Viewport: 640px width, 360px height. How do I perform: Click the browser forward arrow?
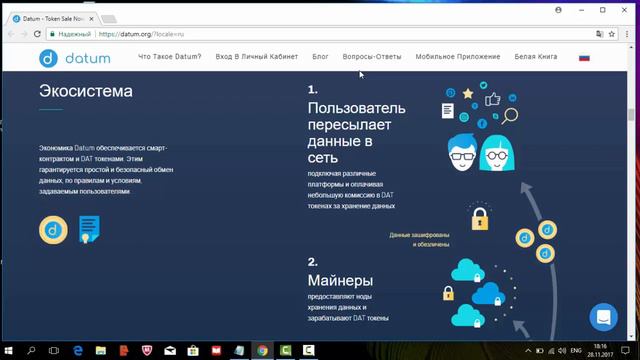click(x=24, y=34)
